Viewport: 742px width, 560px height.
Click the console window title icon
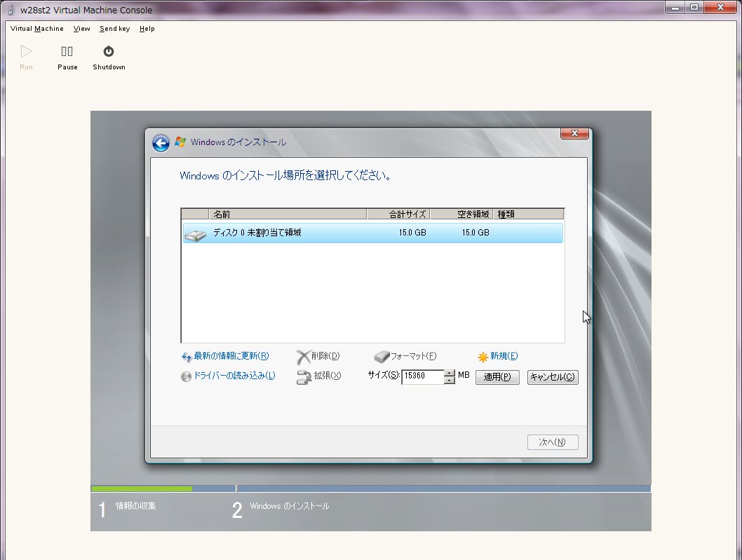(11, 10)
